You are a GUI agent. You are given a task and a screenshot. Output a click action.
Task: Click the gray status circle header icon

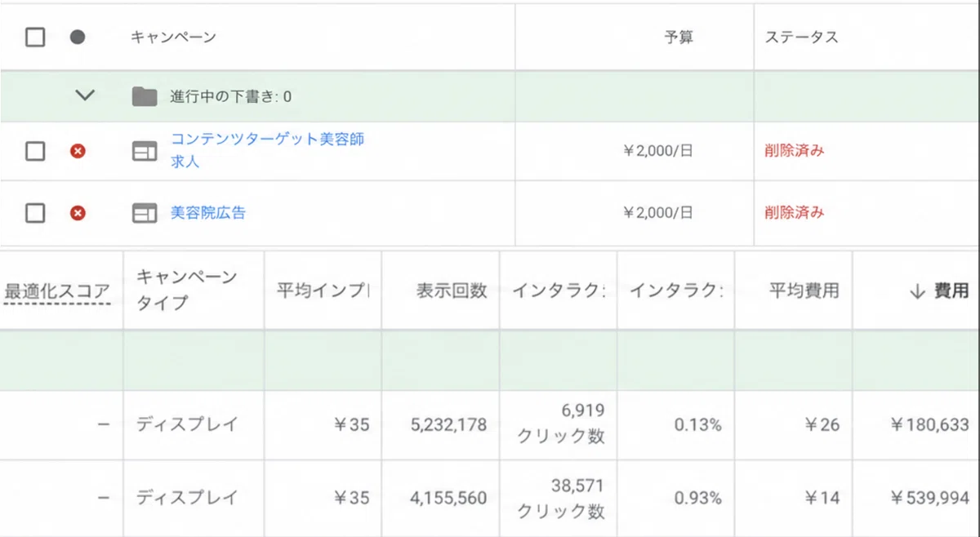click(x=78, y=38)
